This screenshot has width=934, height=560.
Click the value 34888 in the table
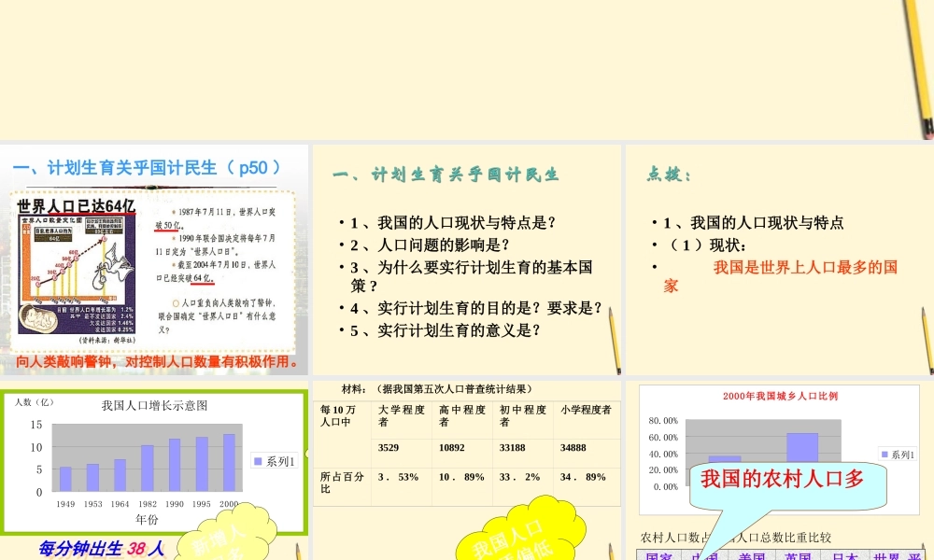tap(573, 448)
